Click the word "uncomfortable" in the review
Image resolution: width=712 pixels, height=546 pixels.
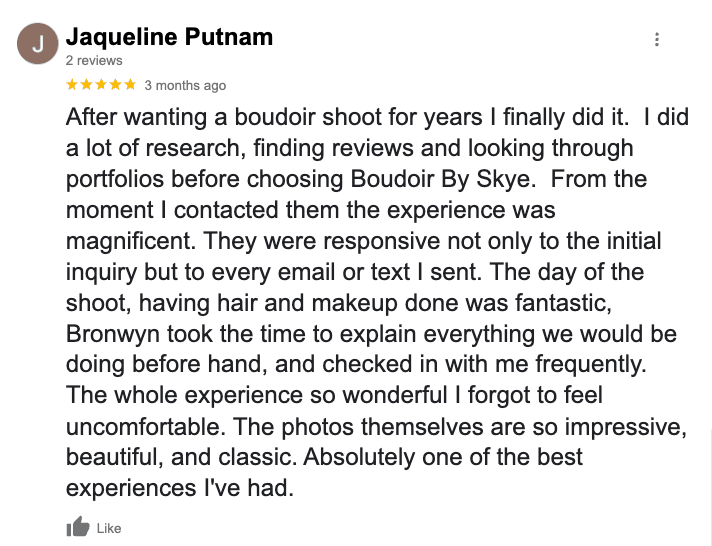[x=145, y=427]
